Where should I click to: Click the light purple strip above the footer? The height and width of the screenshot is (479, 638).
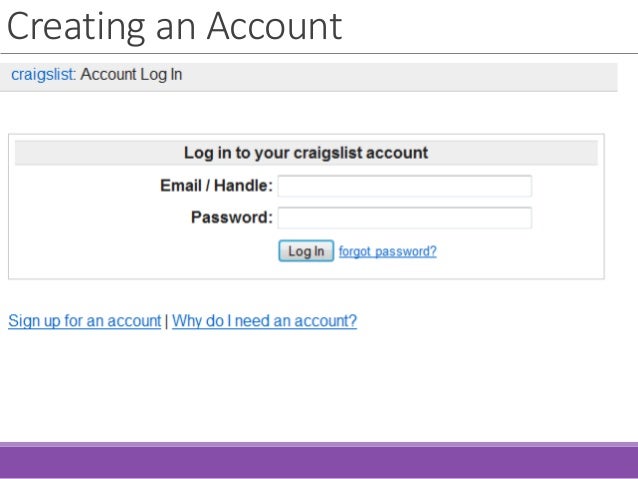(319, 445)
